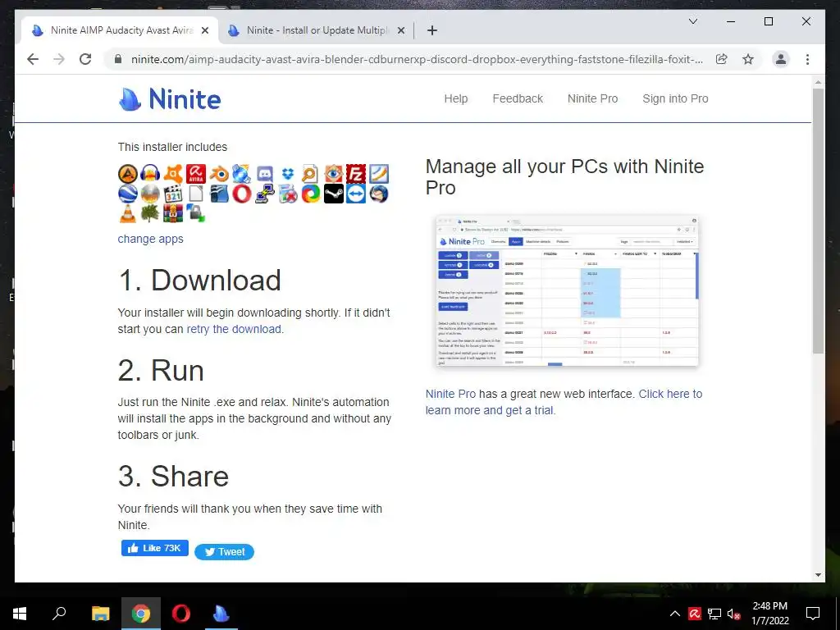Screen dimensions: 840x630
Task: Click the Everything search icon
Action: point(310,174)
